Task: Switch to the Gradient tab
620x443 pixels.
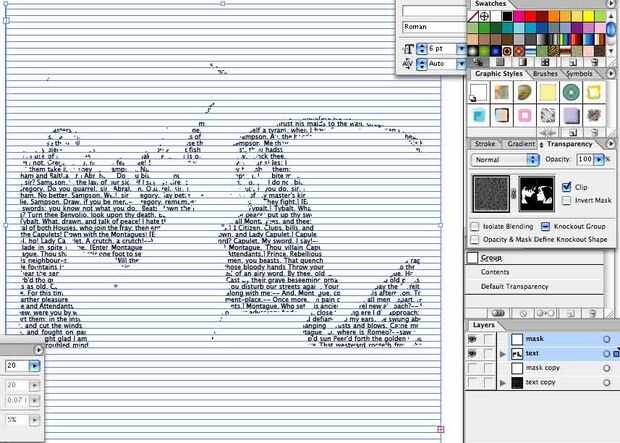Action: pos(521,144)
